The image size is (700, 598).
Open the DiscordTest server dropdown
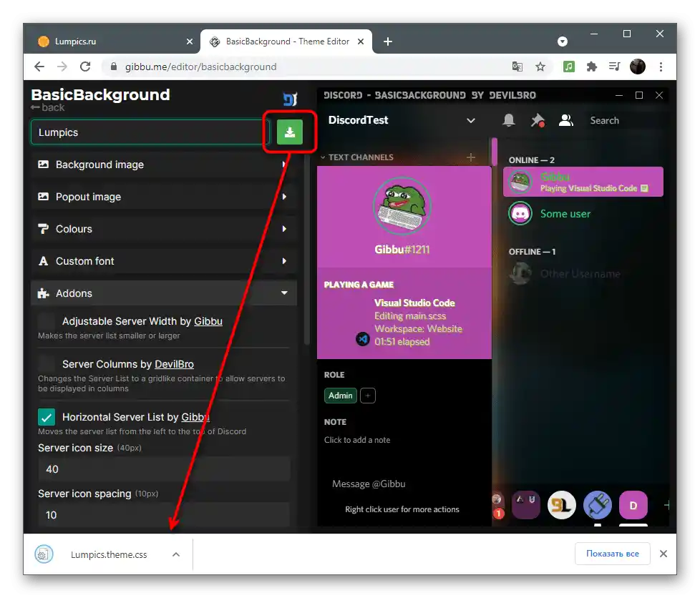click(x=470, y=120)
